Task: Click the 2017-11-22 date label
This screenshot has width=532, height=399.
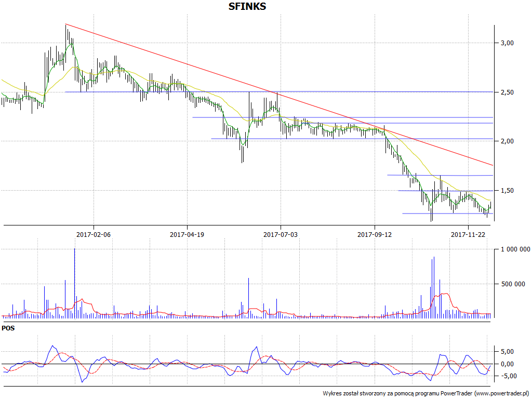Action: point(468,235)
